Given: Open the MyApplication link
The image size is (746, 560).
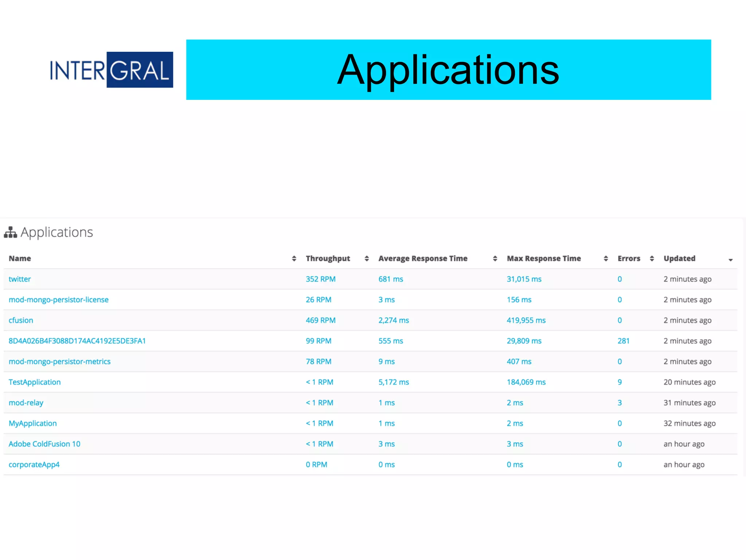Looking at the screenshot, I should 32,423.
